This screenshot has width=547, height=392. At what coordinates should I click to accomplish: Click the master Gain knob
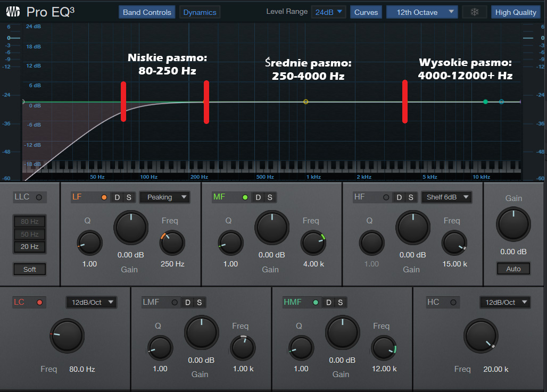(x=513, y=224)
